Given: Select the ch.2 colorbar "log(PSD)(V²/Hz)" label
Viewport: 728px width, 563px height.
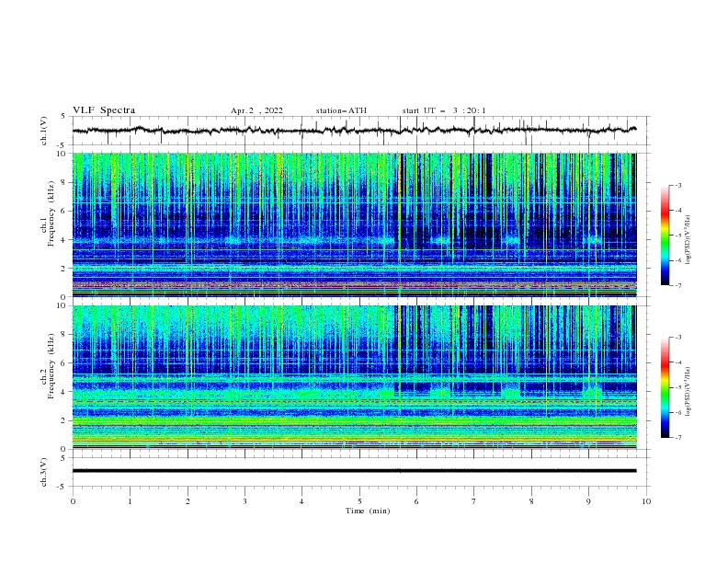Looking at the screenshot, I should (x=688, y=392).
